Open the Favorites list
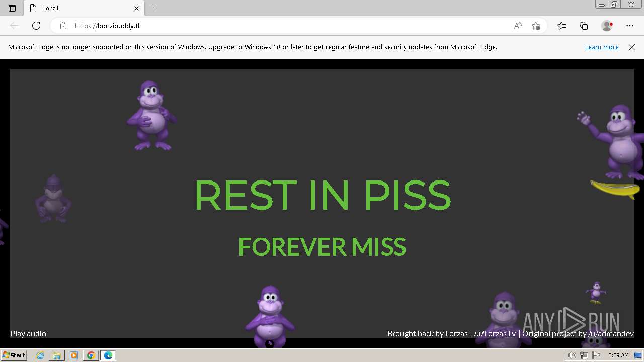644x362 pixels. pyautogui.click(x=561, y=26)
